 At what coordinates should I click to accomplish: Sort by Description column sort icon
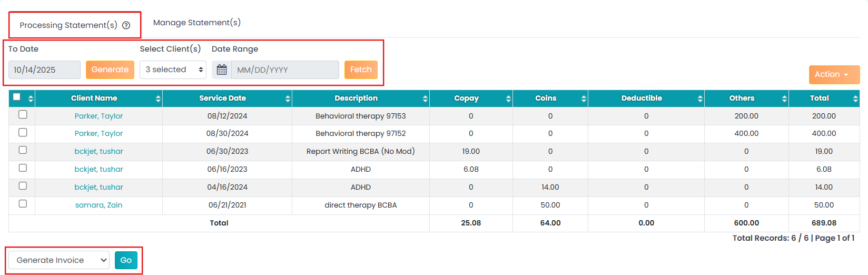pyautogui.click(x=425, y=99)
